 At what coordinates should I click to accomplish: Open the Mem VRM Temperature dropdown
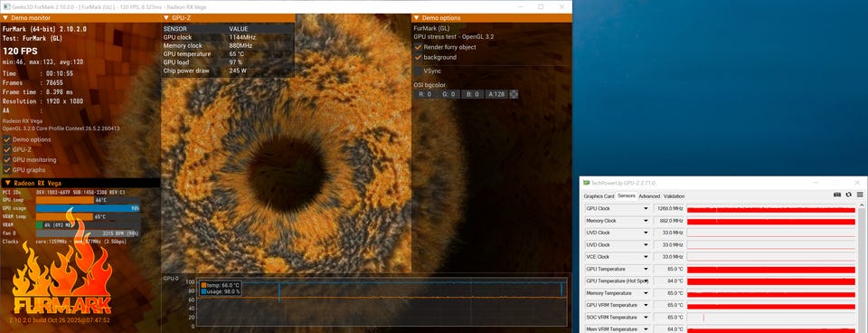646,329
